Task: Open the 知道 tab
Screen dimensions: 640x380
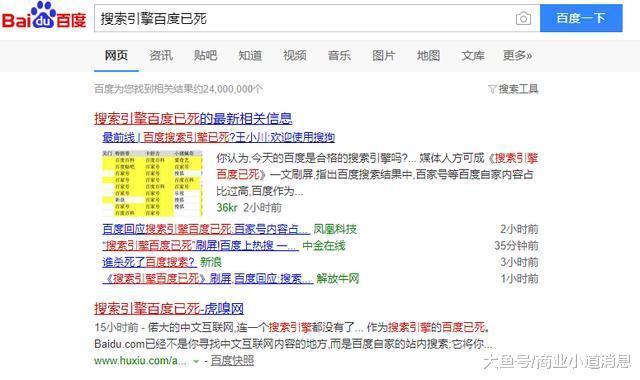Action: (250, 56)
